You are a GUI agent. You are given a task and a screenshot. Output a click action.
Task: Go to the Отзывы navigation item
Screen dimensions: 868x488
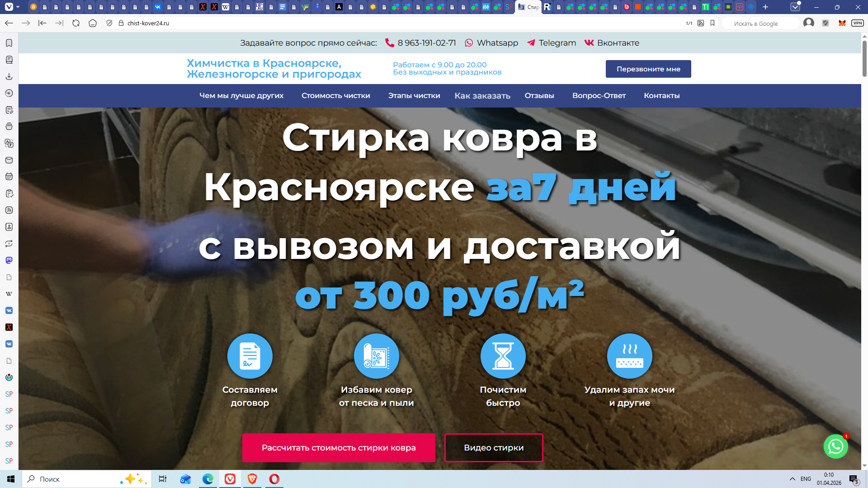(x=539, y=96)
